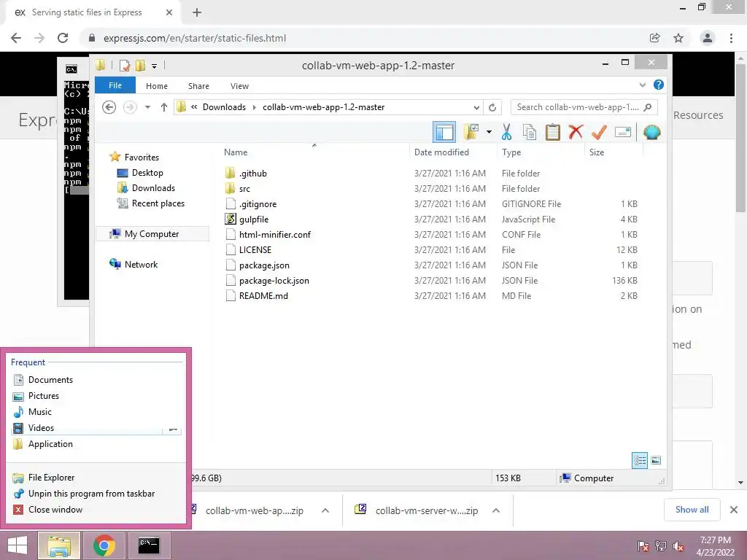
Task: Bookmark this page star icon in Chrome
Action: 678,38
